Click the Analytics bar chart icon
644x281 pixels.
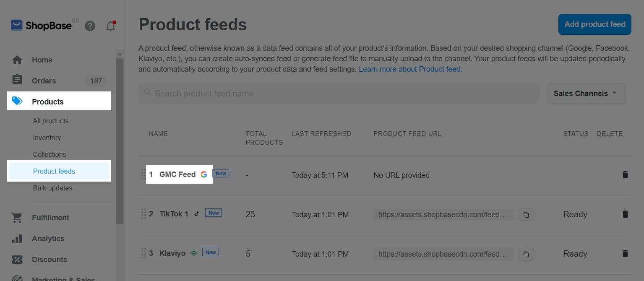tap(17, 239)
